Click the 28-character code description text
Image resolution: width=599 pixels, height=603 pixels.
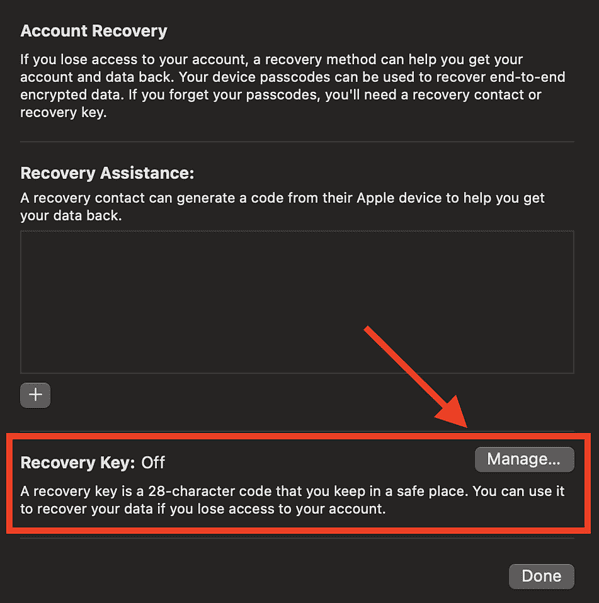(x=292, y=500)
